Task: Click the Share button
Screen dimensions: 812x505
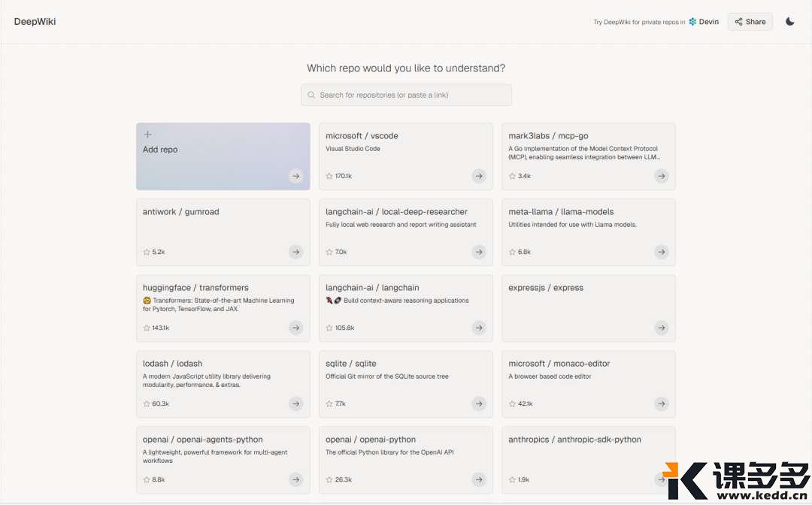Action: pos(750,22)
